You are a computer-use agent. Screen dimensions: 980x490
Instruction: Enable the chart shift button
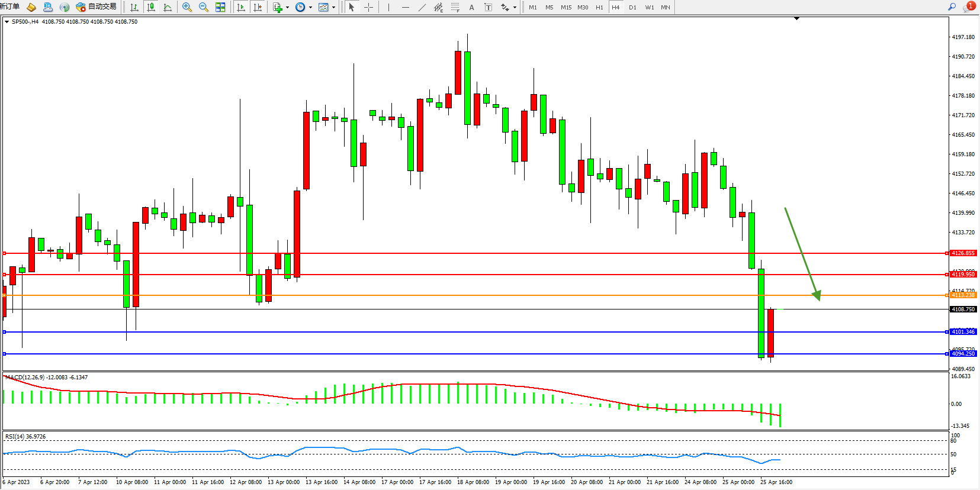click(x=258, y=7)
